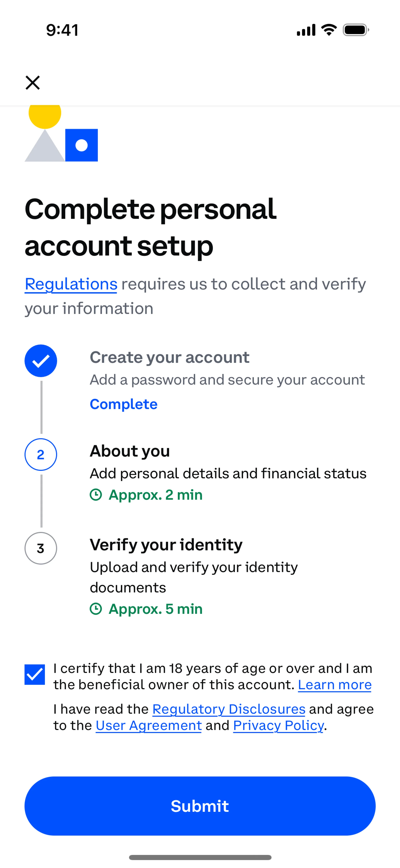Tap the home indicator bar

pyautogui.click(x=200, y=857)
